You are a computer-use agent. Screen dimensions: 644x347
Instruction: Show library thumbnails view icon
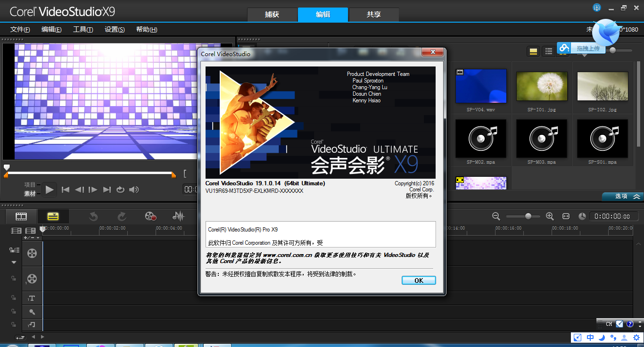(x=534, y=51)
